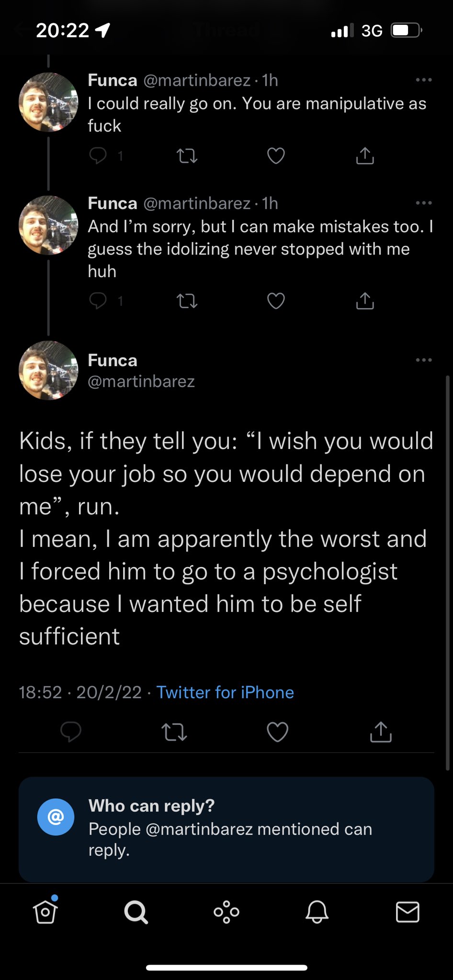
Task: Go to the Home tab
Action: [45, 912]
